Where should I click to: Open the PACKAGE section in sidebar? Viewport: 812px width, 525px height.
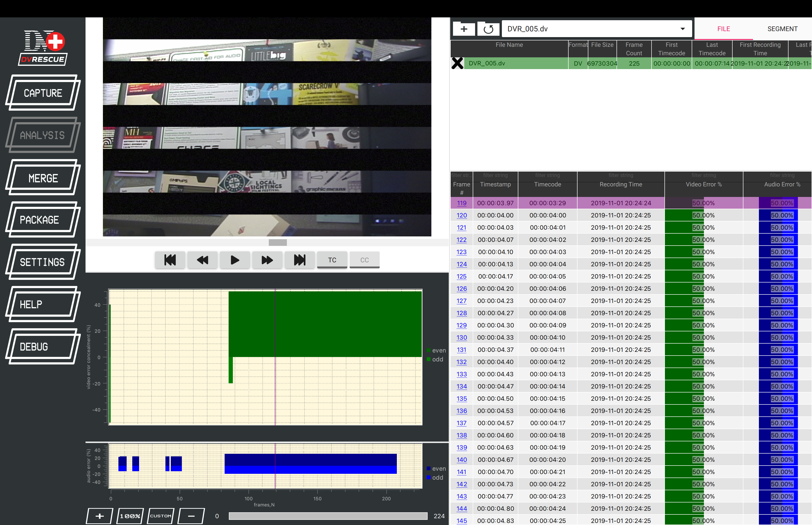coord(43,220)
